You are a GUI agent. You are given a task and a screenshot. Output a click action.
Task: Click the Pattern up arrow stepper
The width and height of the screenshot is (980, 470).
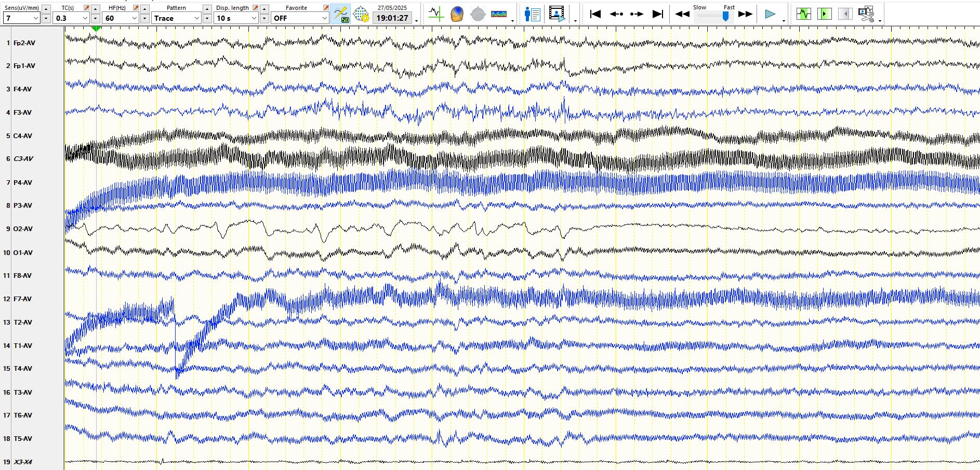coord(207,9)
